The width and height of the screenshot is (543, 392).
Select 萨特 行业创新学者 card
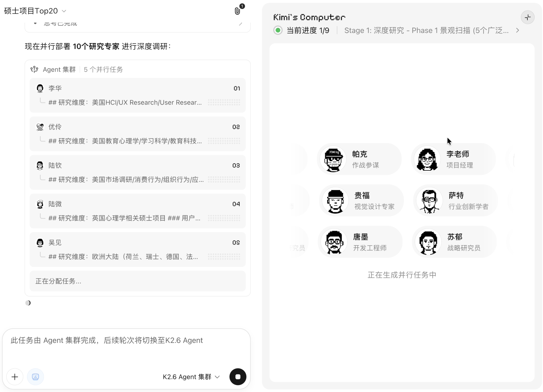click(x=455, y=201)
